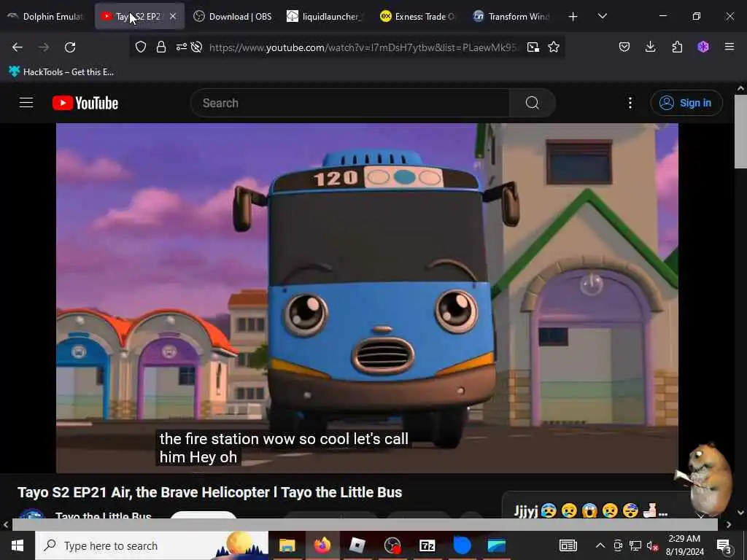The image size is (747, 560).
Task: Open the site permissions icon in address bar
Action: coord(182,47)
